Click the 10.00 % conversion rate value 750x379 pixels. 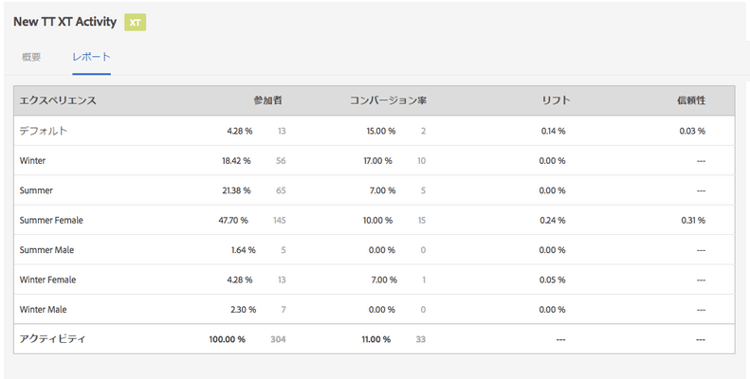pos(378,221)
